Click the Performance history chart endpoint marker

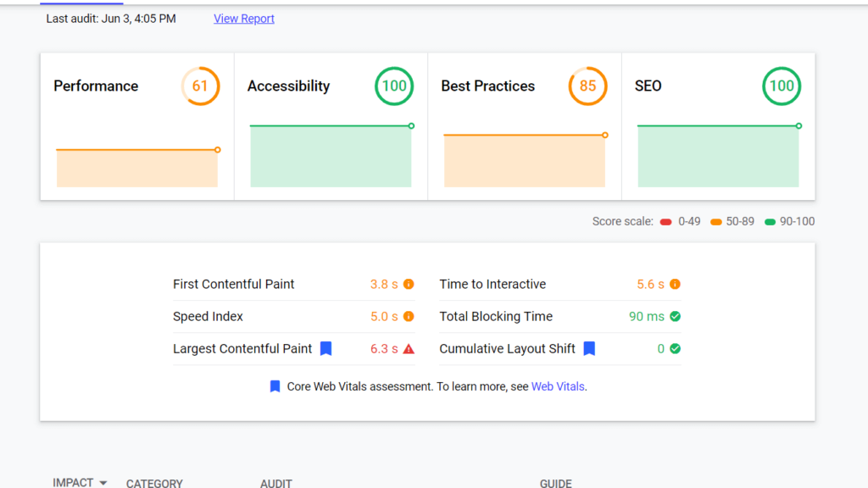[x=218, y=150]
